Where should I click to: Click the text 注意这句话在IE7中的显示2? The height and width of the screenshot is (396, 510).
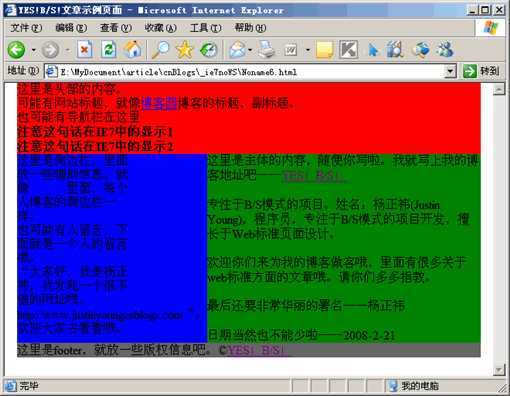click(x=96, y=146)
